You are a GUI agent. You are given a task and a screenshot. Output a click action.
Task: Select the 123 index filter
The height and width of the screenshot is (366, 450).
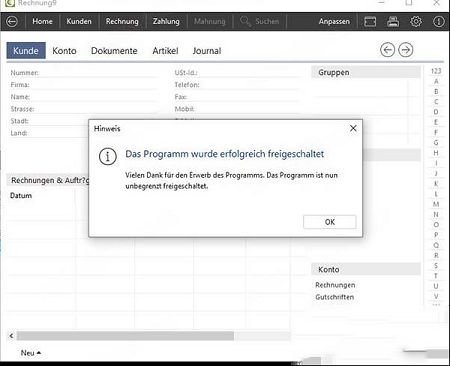436,71
